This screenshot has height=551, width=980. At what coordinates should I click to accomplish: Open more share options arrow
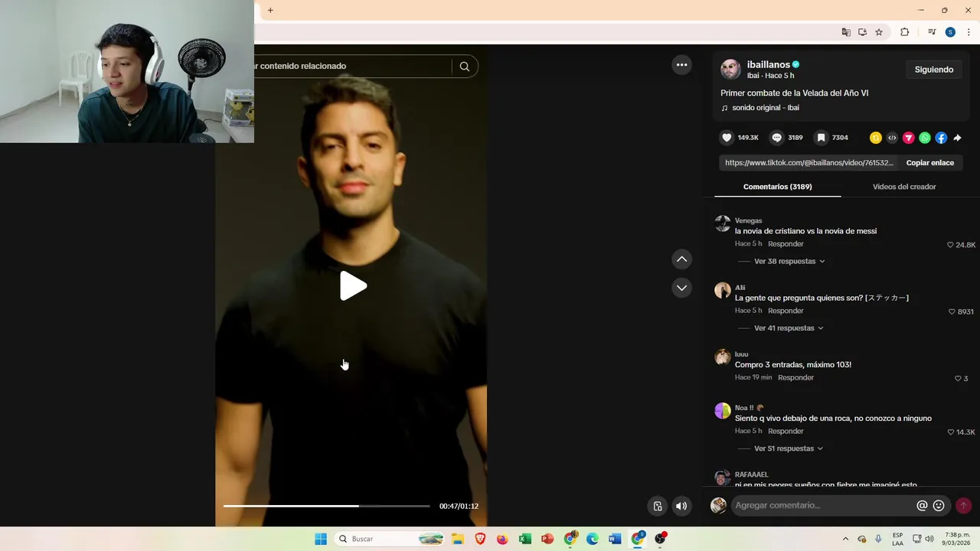click(957, 138)
